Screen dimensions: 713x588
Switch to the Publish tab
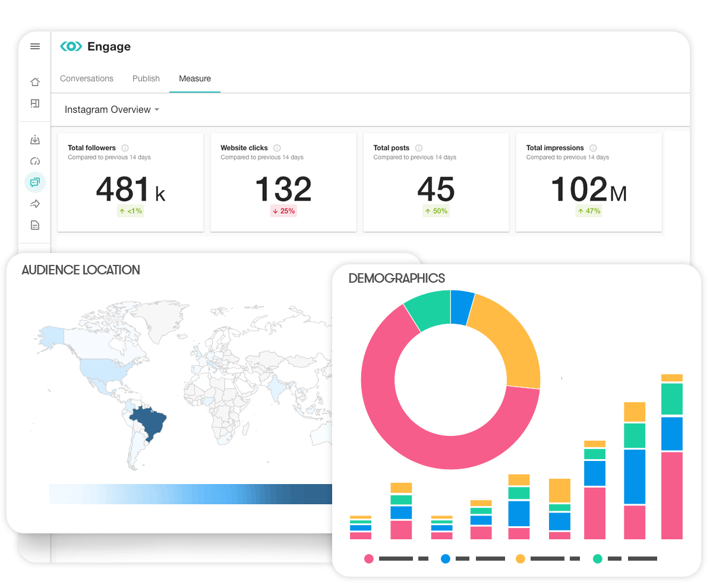[x=146, y=78]
